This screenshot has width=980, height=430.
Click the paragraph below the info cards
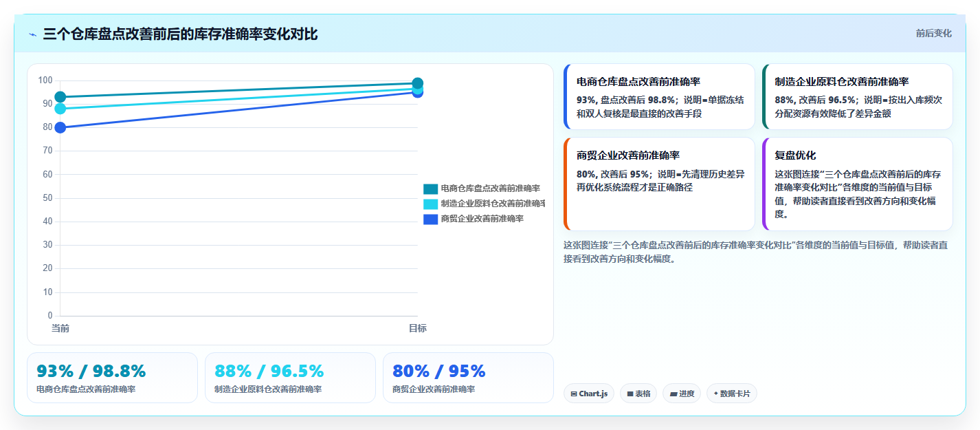click(x=756, y=252)
